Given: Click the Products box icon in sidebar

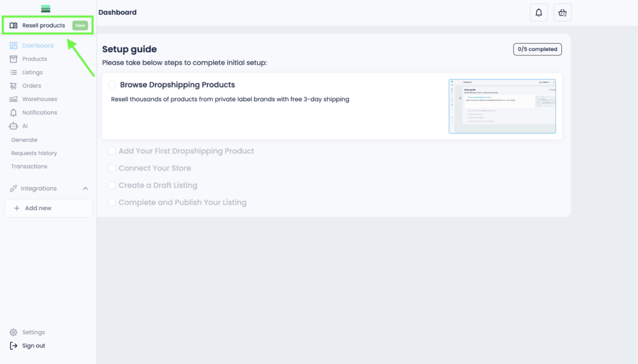Looking at the screenshot, I should [14, 59].
